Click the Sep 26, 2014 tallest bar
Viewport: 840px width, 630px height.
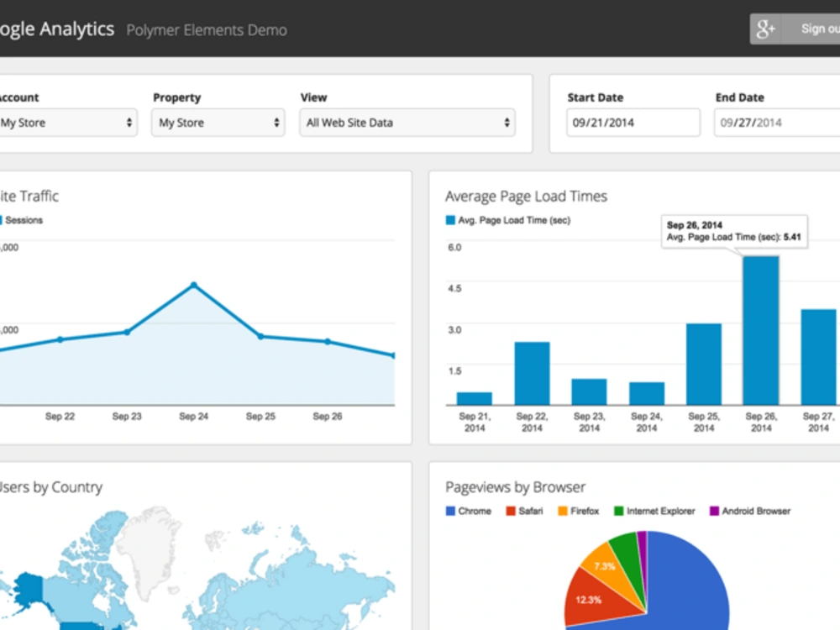pos(761,330)
